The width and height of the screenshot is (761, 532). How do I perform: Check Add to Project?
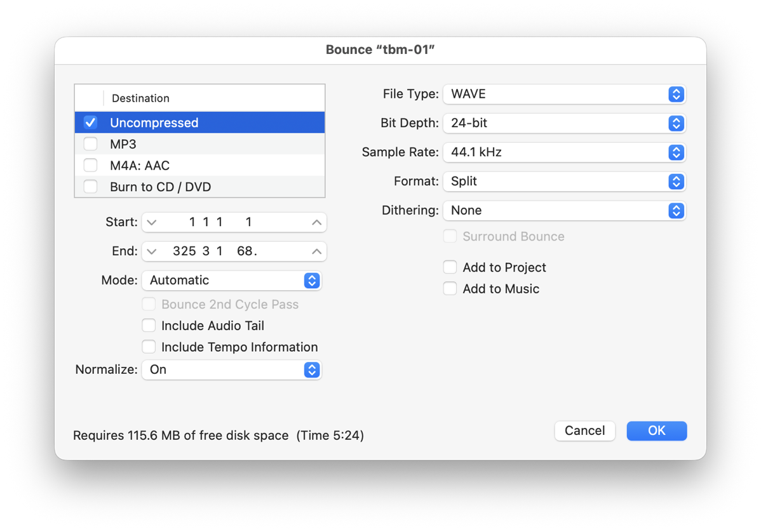pyautogui.click(x=450, y=267)
